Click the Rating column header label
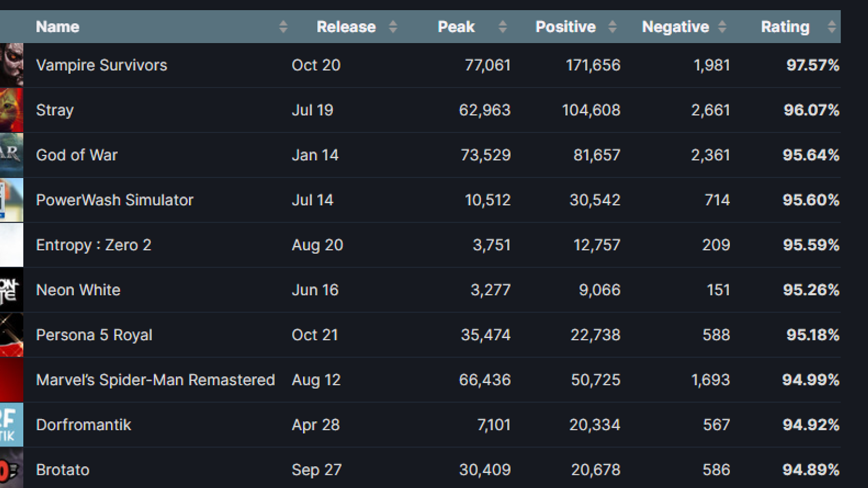 [784, 27]
